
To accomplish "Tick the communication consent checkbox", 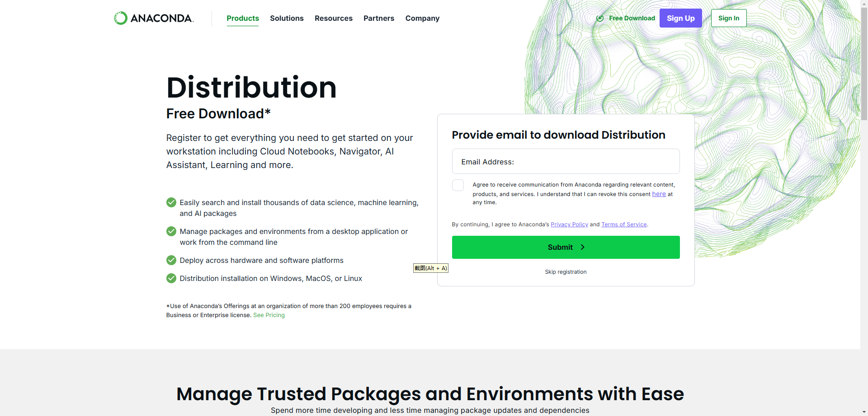I will [458, 185].
